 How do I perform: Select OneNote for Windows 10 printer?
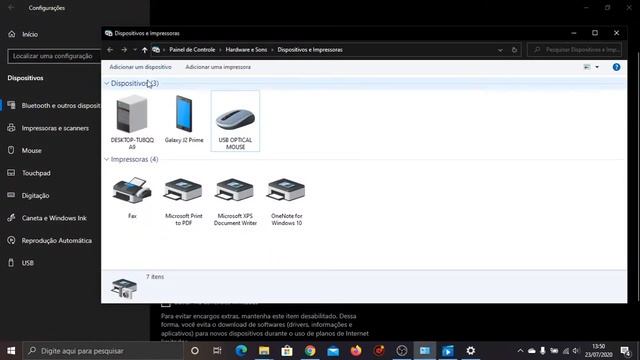(x=287, y=201)
